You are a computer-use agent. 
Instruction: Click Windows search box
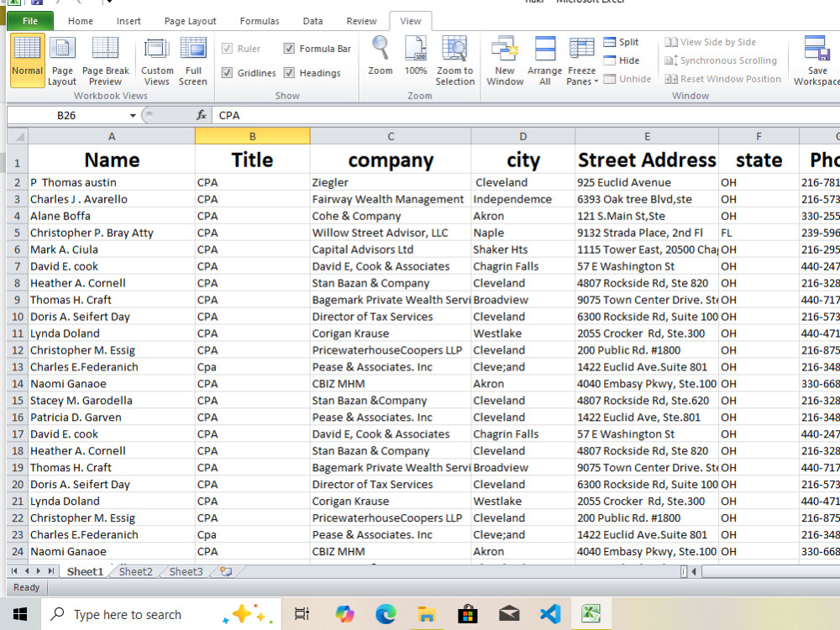click(160, 614)
